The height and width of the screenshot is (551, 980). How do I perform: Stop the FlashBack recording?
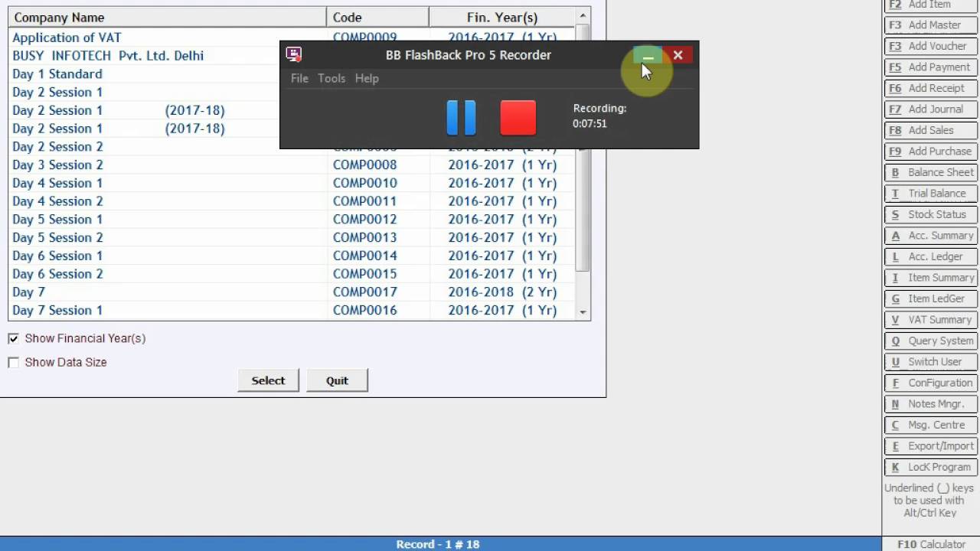point(518,118)
